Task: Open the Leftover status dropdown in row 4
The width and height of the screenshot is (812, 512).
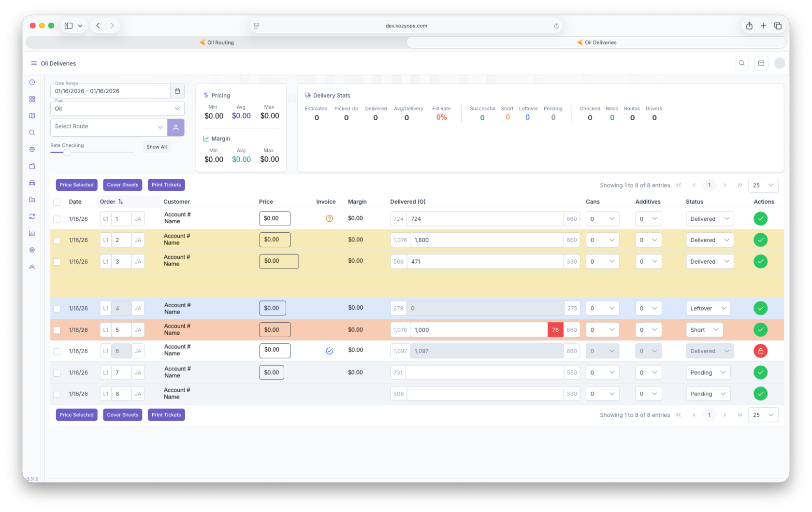Action: point(708,309)
